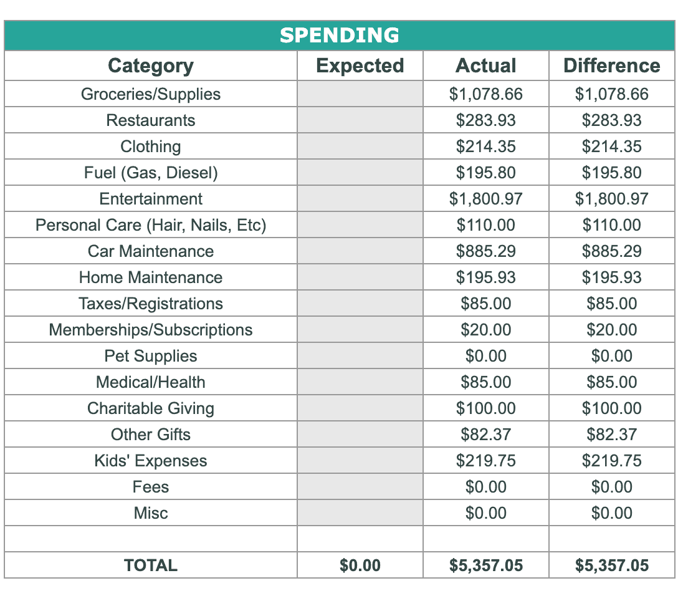Click the Expected cell for Groceries/Supplies
The image size is (678, 616).
pyautogui.click(x=360, y=94)
